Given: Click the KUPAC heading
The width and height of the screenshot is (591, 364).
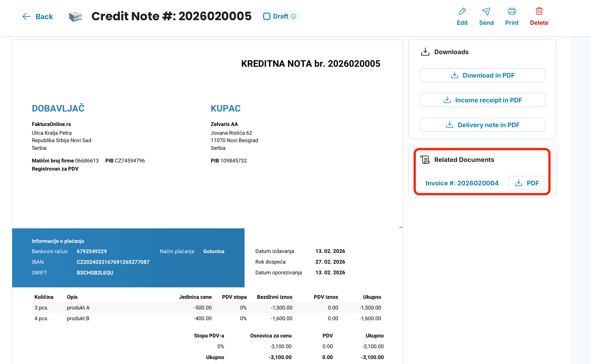Looking at the screenshot, I should (x=226, y=108).
